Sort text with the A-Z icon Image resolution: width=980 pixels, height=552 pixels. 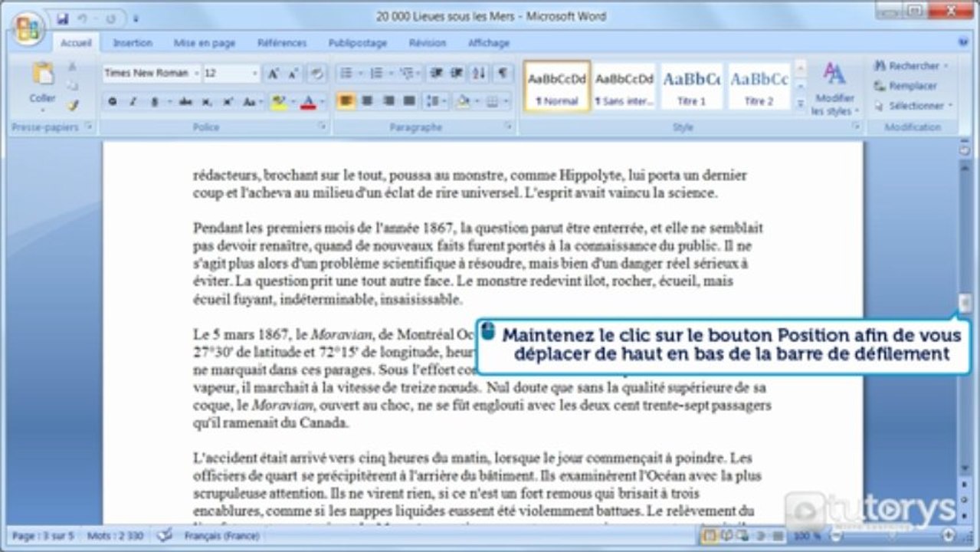coord(479,74)
